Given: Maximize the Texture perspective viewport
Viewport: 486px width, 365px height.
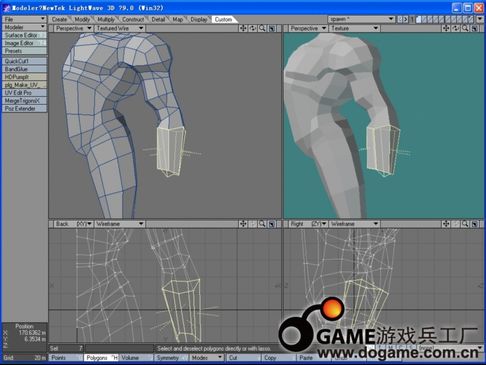Looking at the screenshot, I should point(475,28).
